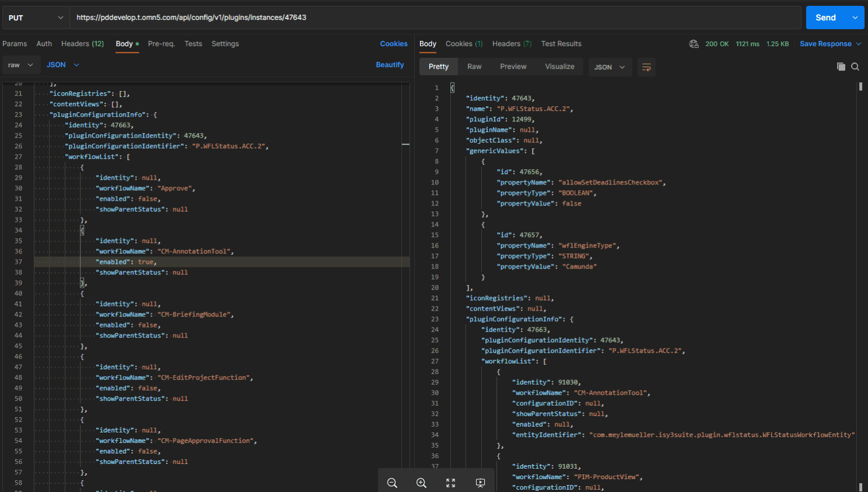Open the Cookies link in request pane

pyautogui.click(x=393, y=44)
